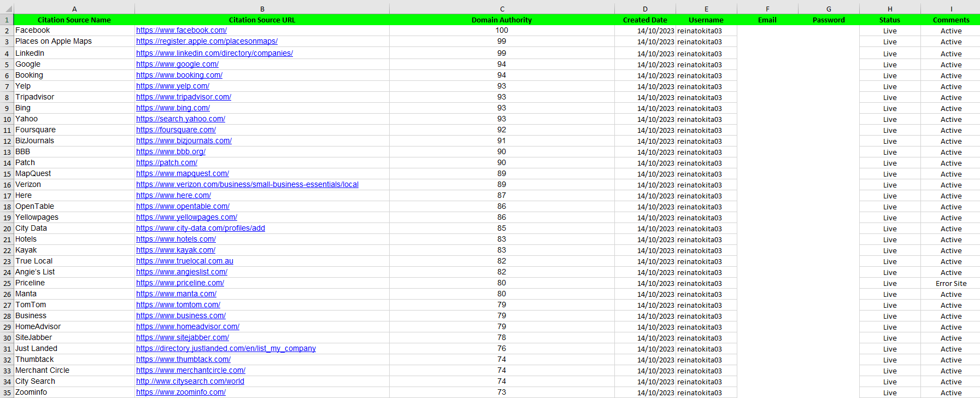Open the foursquare.com URL
Screen dimensions: 980x398
pos(176,130)
